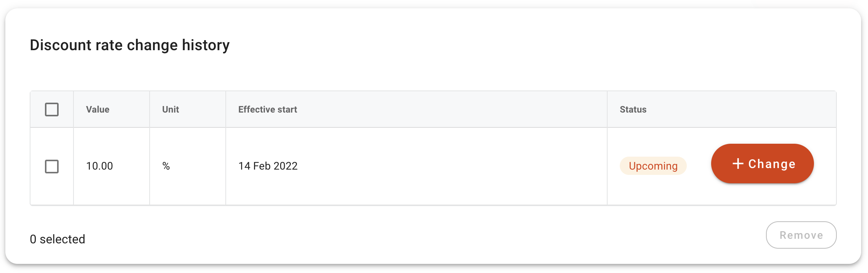Screen dimensions: 868x273
Task: Click the '0 selected' counter text
Action: pos(57,239)
